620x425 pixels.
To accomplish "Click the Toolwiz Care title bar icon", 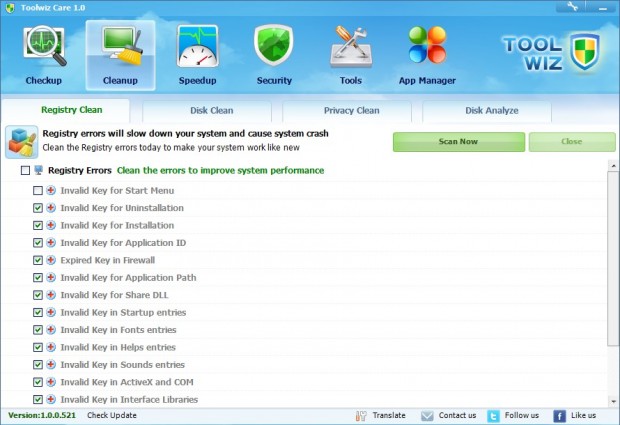I will pyautogui.click(x=10, y=8).
